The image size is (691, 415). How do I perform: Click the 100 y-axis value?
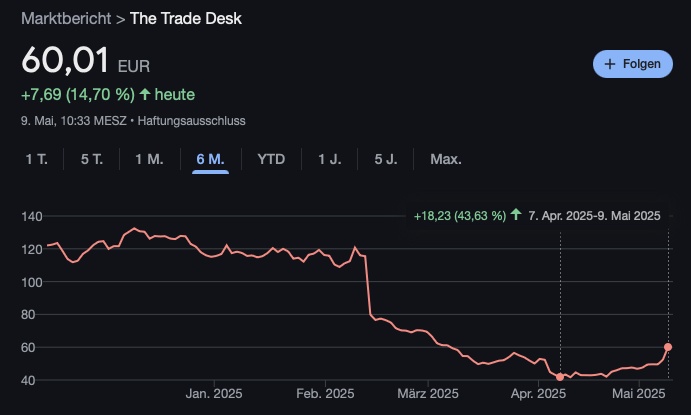point(32,282)
